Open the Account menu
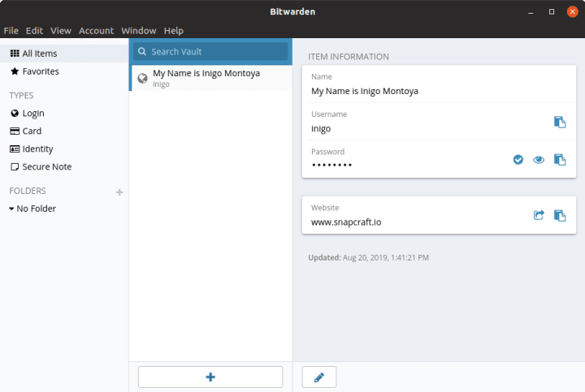585x392 pixels. pyautogui.click(x=96, y=31)
